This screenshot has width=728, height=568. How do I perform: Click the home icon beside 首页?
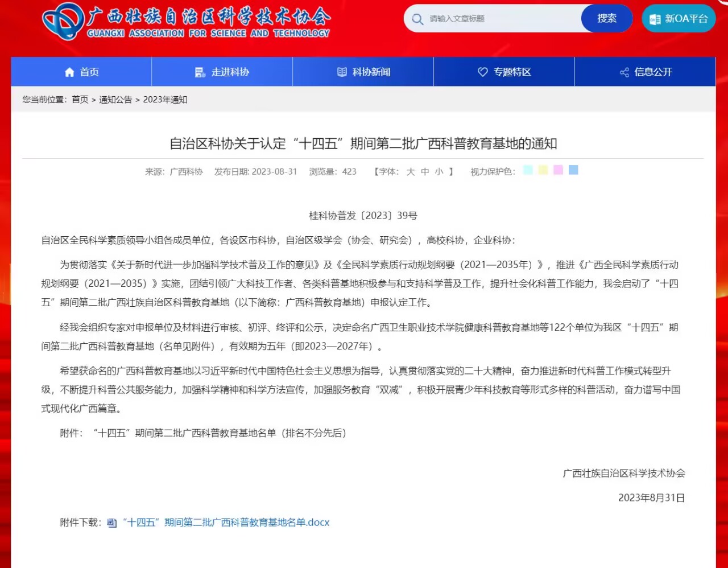point(69,72)
